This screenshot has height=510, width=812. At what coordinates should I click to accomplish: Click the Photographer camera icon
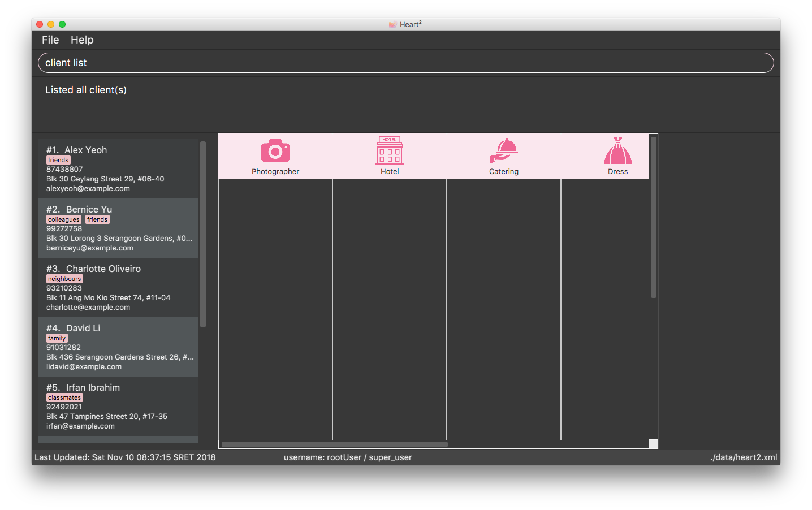[x=275, y=151]
